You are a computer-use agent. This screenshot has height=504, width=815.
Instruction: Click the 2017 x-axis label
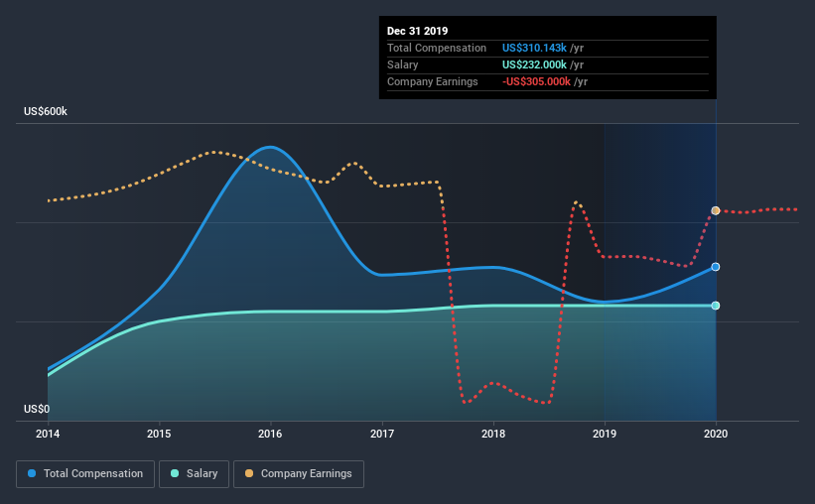tap(382, 434)
